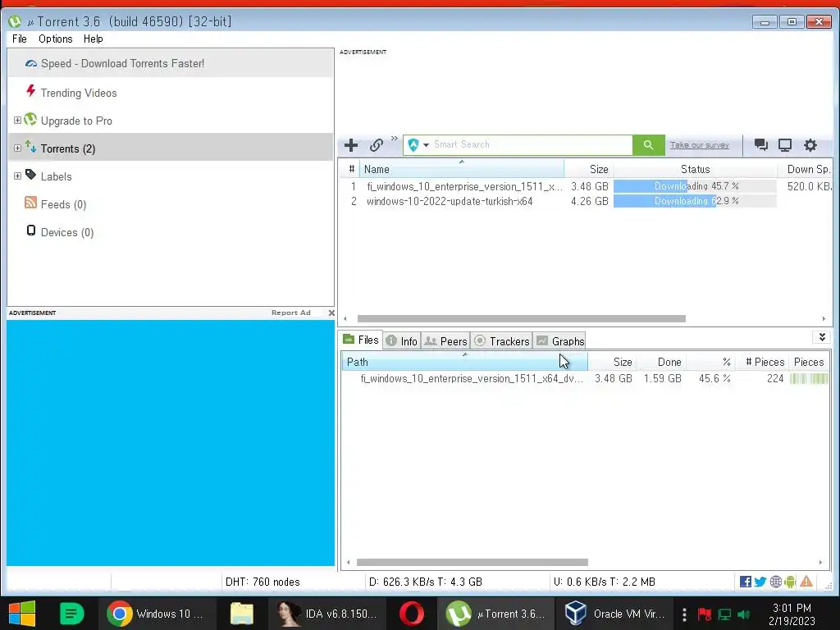840x630 pixels.
Task: Collapse the detail pane with double chevron
Action: 822,337
